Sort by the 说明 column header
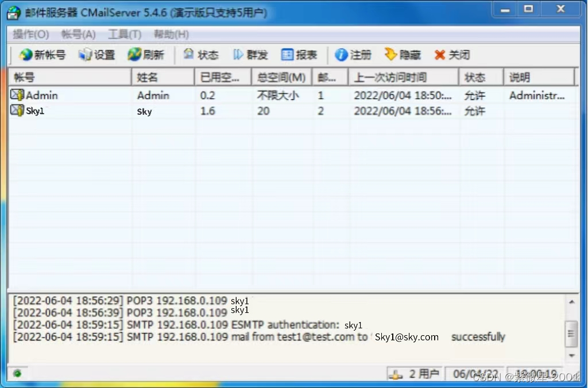 [x=539, y=77]
